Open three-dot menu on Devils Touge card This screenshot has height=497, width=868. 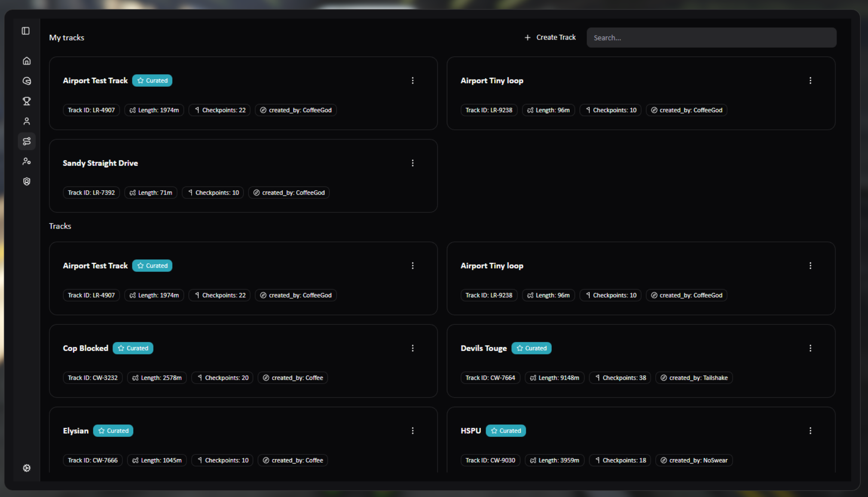(x=810, y=348)
